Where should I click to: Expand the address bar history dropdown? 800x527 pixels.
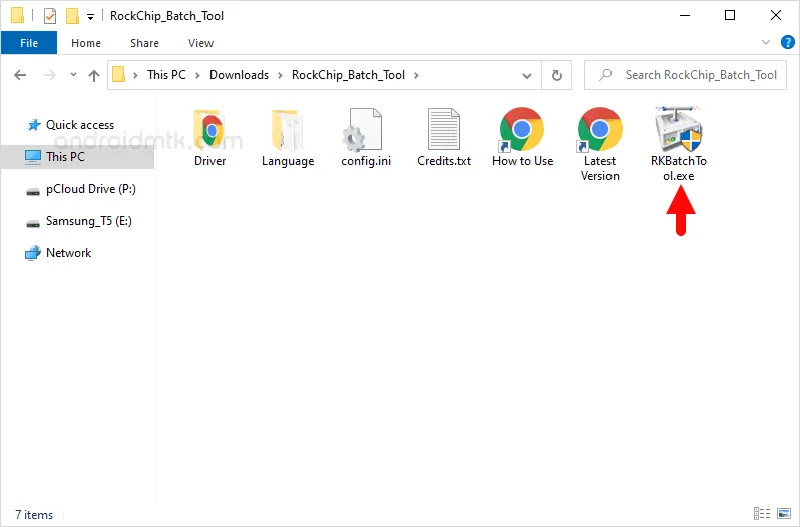[527, 76]
